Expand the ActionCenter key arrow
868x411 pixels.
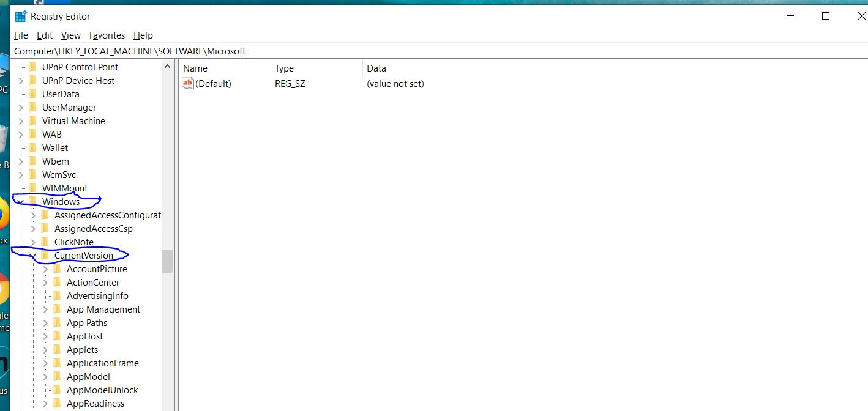click(x=45, y=283)
